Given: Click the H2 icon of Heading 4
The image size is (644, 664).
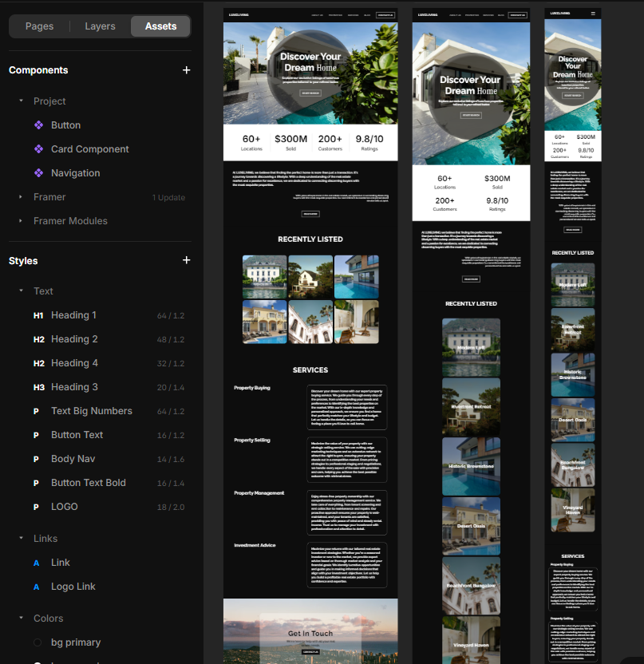Looking at the screenshot, I should (38, 363).
